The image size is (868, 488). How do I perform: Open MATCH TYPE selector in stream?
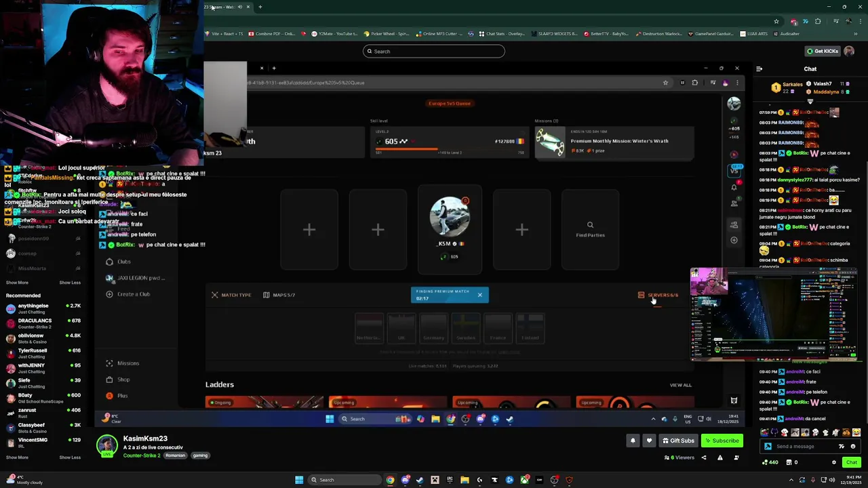231,295
